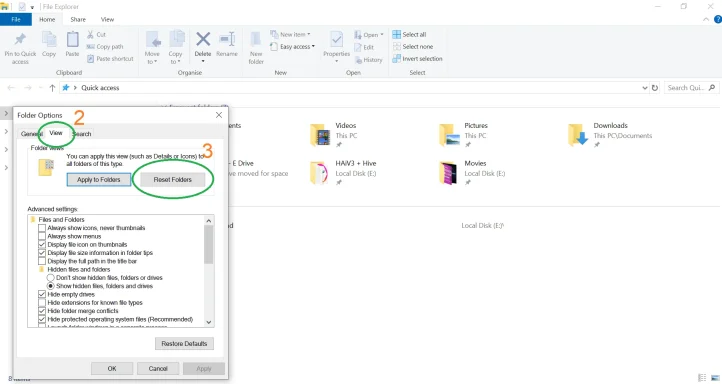Select General tab in Folder Options
Image resolution: width=722 pixels, height=384 pixels.
click(x=31, y=134)
